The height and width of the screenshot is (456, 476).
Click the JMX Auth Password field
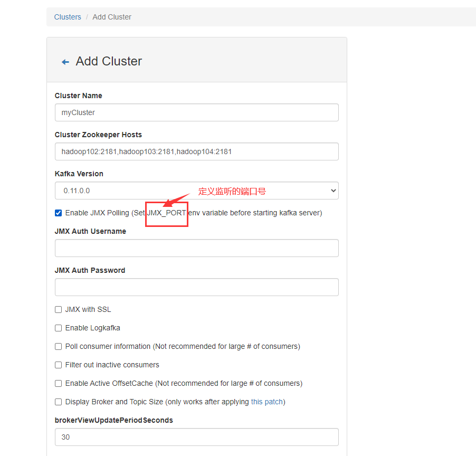(196, 287)
